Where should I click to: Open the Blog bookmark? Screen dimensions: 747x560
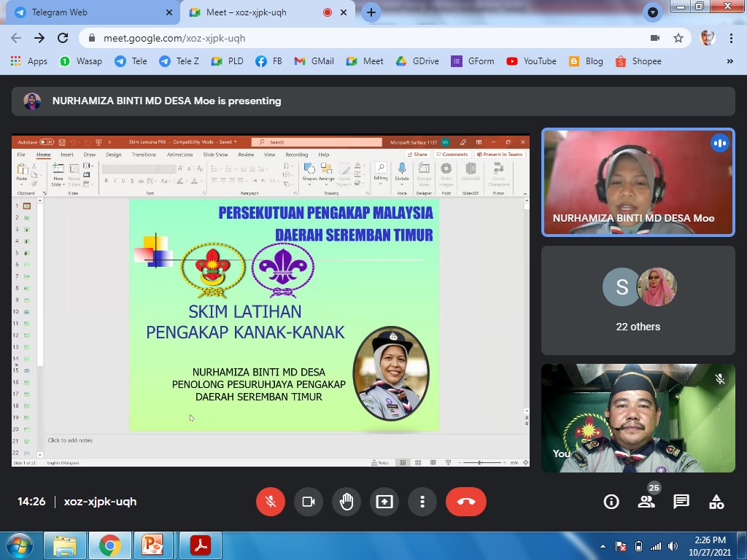click(x=586, y=61)
